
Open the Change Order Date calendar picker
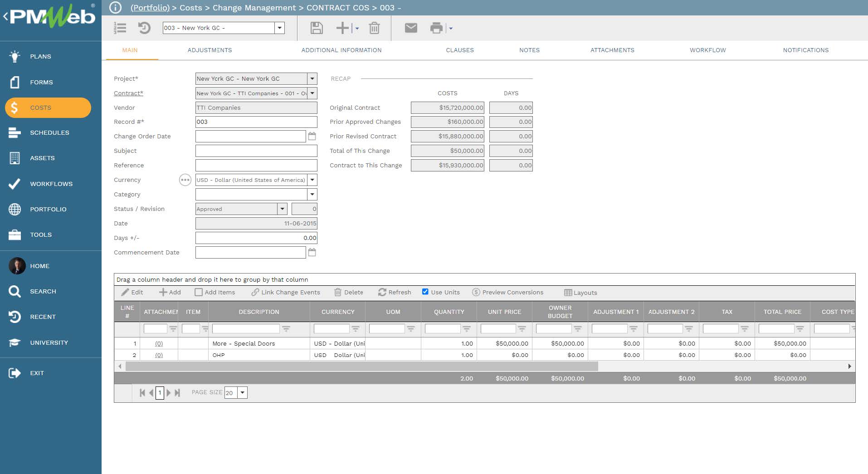[x=312, y=136]
